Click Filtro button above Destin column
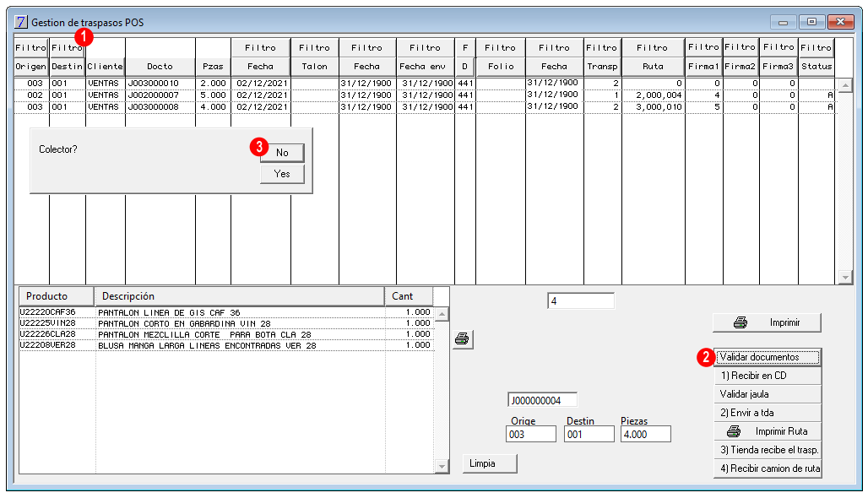This screenshot has width=868, height=498. (67, 47)
